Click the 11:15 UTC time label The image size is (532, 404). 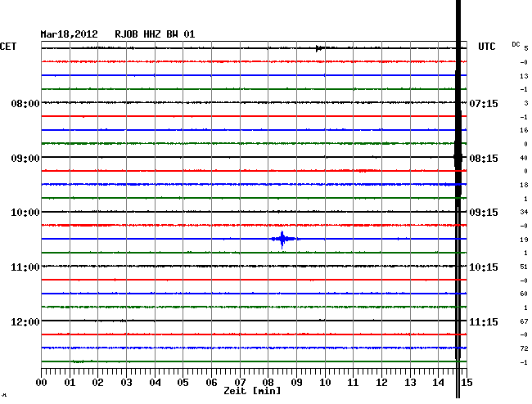pyautogui.click(x=484, y=321)
